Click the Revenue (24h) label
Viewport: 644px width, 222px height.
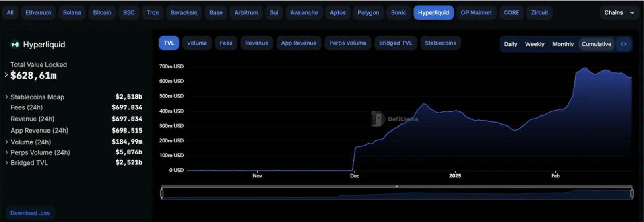pos(33,119)
